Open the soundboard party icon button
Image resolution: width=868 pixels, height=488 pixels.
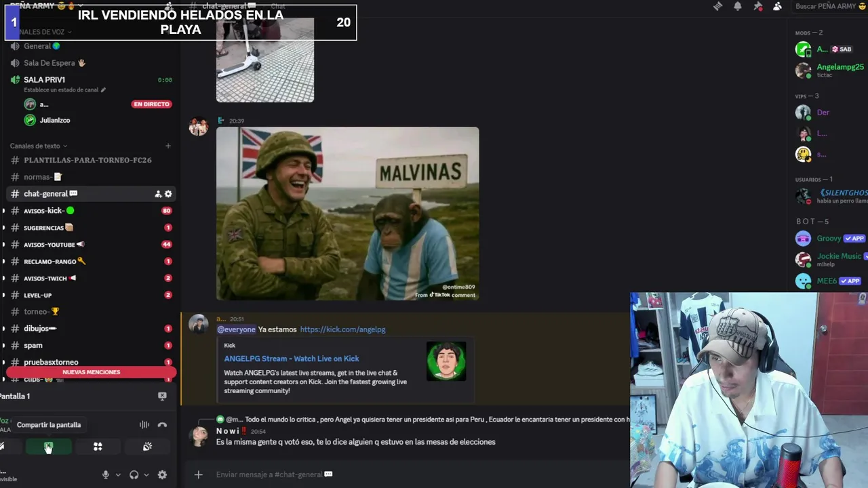click(x=147, y=446)
